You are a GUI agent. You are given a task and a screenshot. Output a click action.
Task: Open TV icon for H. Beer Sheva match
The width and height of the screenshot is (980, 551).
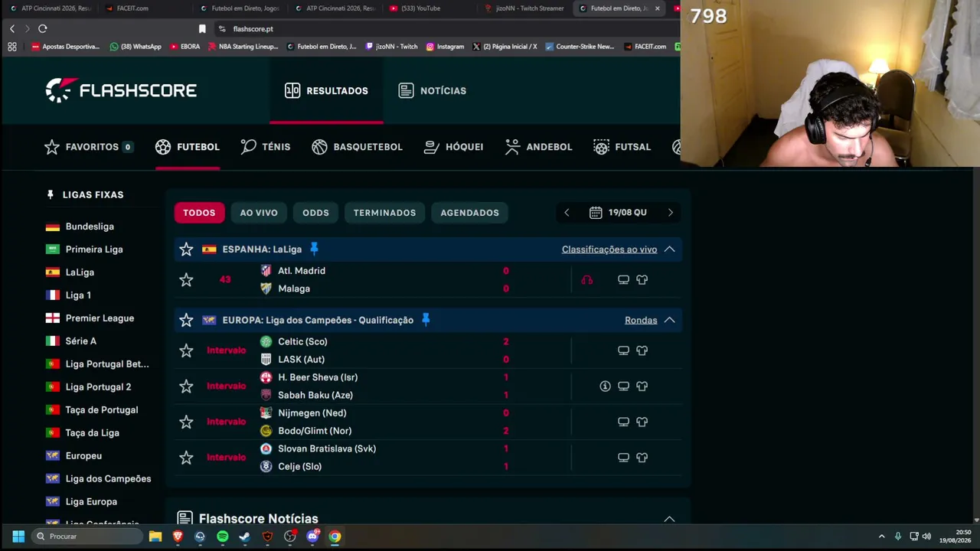coord(623,386)
